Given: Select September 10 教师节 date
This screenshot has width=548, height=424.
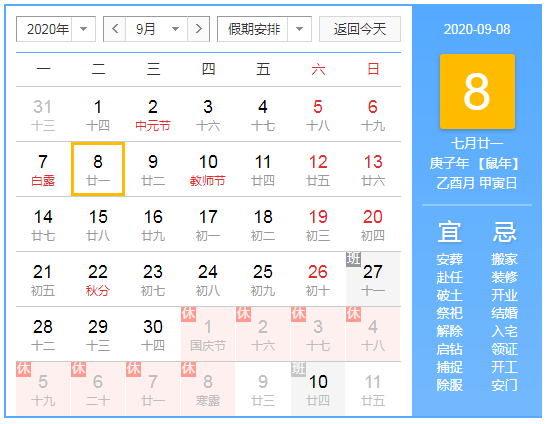Looking at the screenshot, I should point(208,169).
